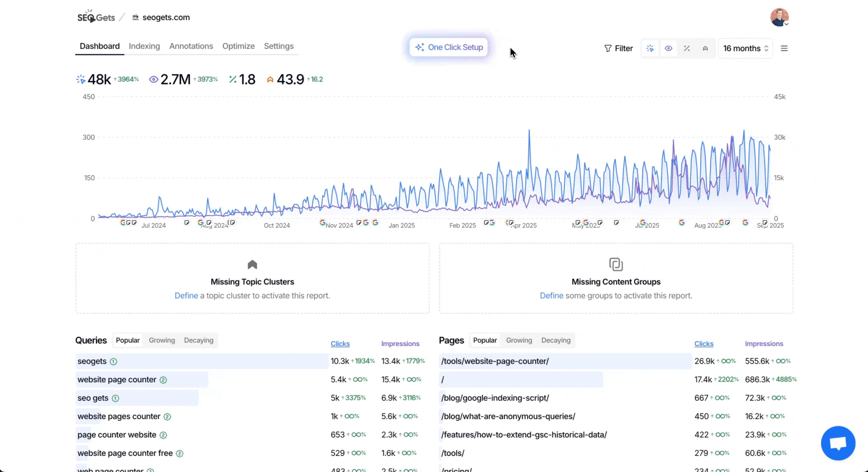
Task: Sort Pages table by Clicks column
Action: click(x=703, y=344)
